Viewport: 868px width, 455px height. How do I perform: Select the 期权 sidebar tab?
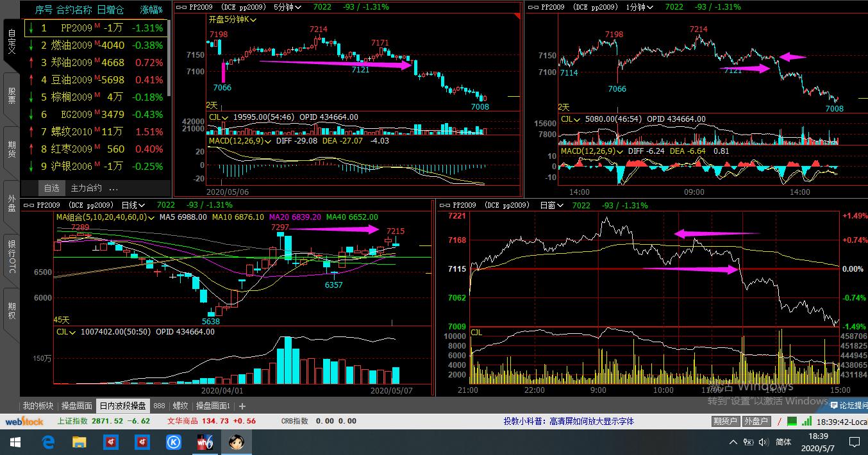coord(11,311)
